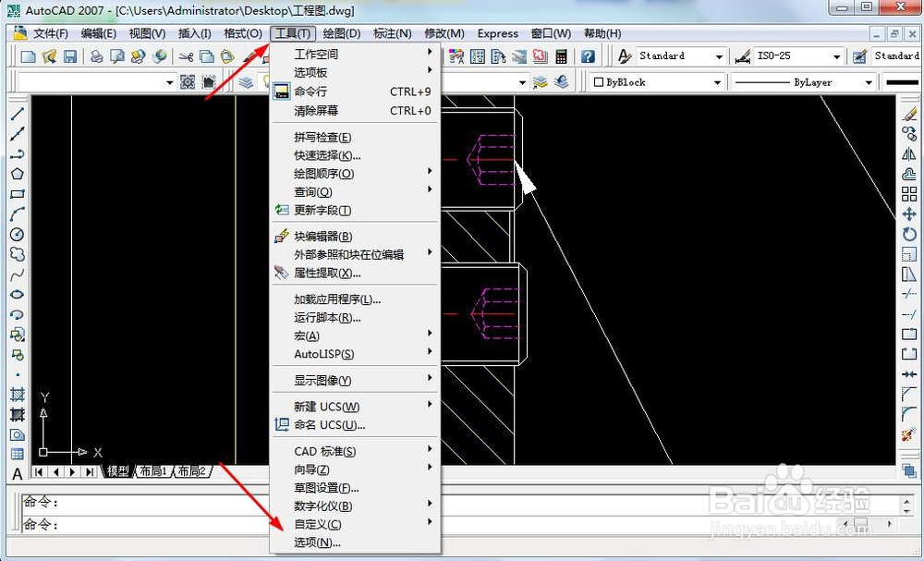Screen dimensions: 924x561
Task: Select the Rectangle tool
Action: pyautogui.click(x=17, y=194)
